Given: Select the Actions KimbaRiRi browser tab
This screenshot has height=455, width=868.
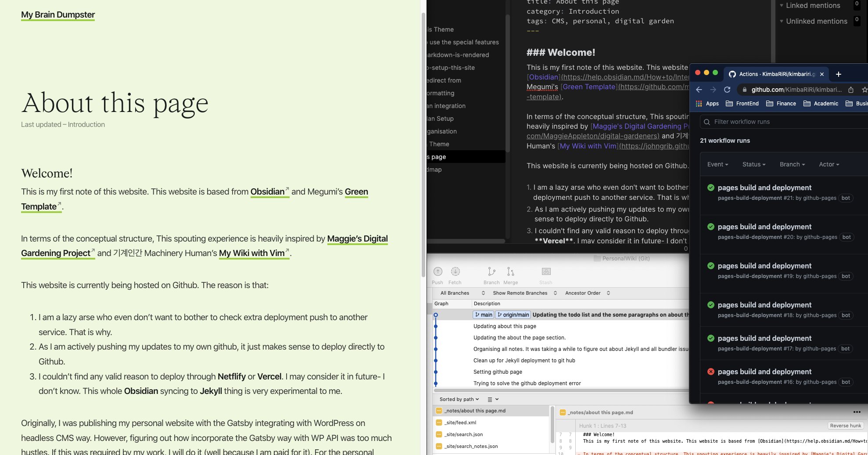Looking at the screenshot, I should click(772, 74).
